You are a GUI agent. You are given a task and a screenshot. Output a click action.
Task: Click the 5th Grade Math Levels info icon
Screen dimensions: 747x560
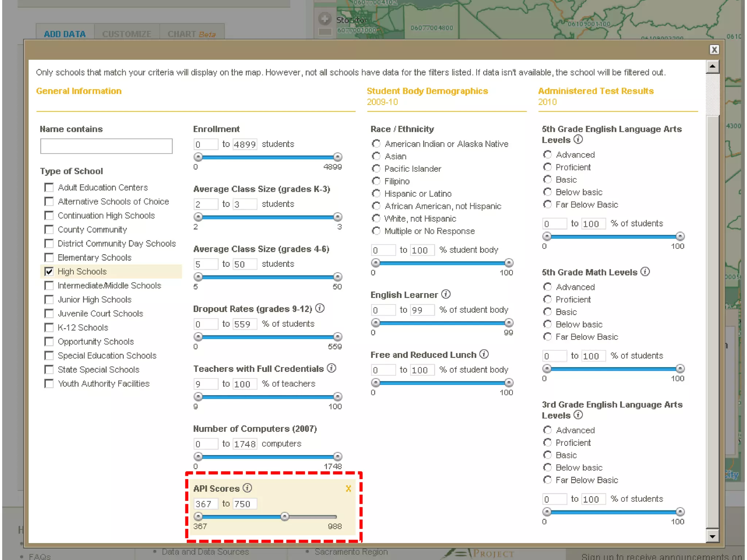[645, 272]
